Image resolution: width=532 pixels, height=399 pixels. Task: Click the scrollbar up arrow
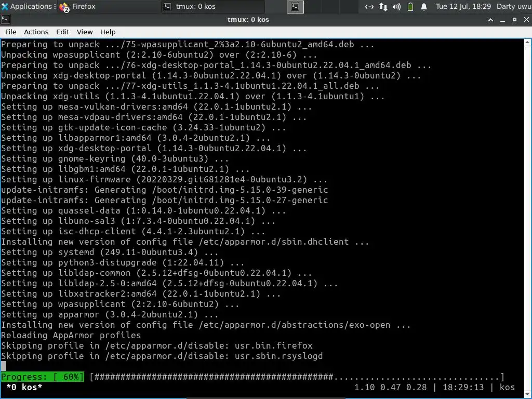527,43
